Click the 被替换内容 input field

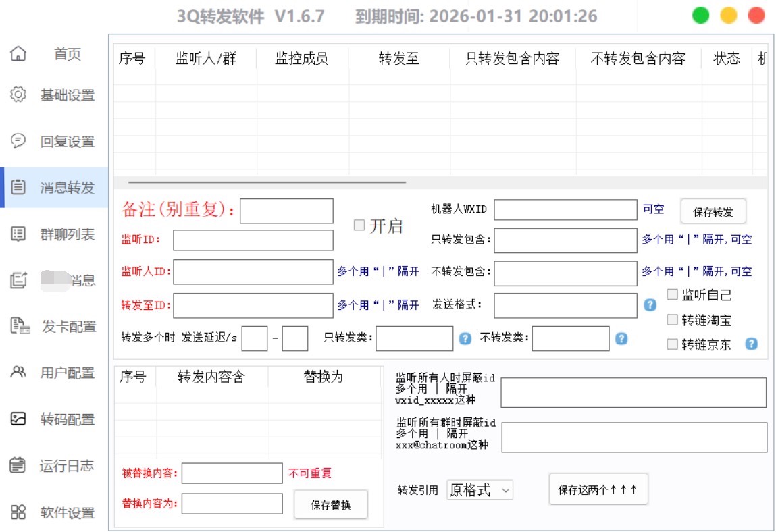click(232, 473)
